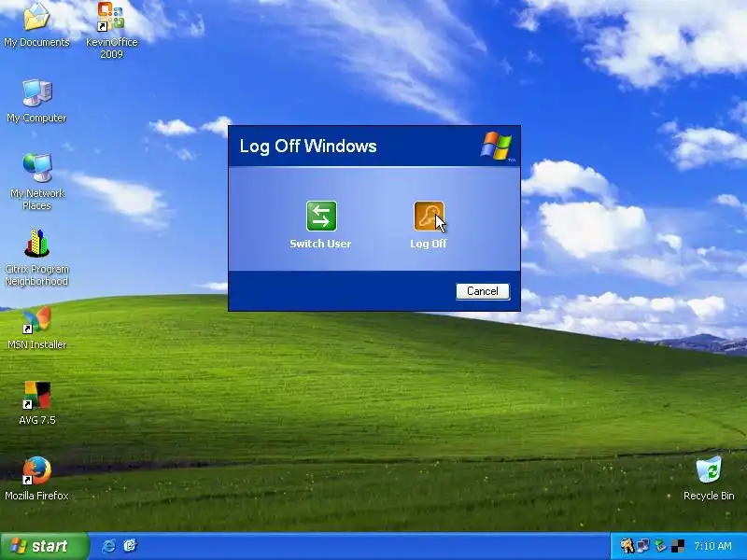
Task: Select the My Documents desktop icon
Action: [x=36, y=16]
